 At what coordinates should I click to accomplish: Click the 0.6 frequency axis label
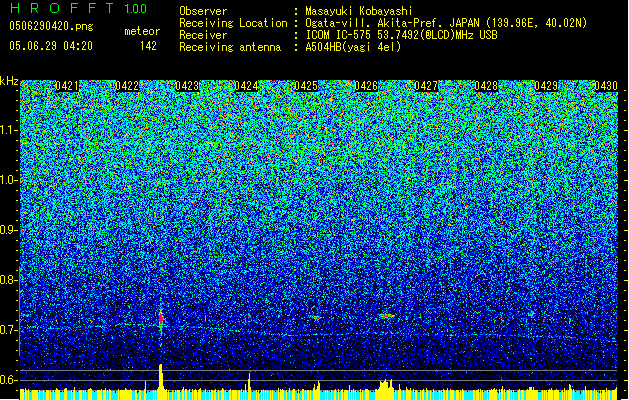click(x=9, y=380)
